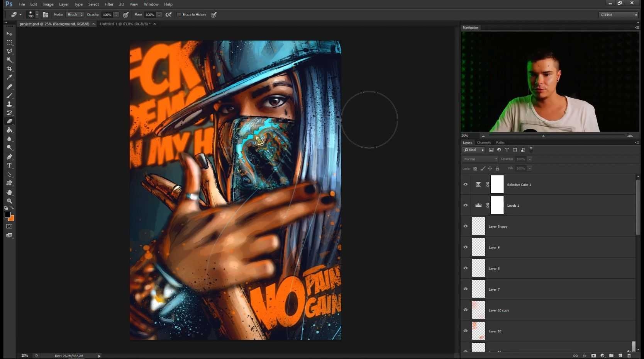Open the Flow slider arrow

click(159, 15)
